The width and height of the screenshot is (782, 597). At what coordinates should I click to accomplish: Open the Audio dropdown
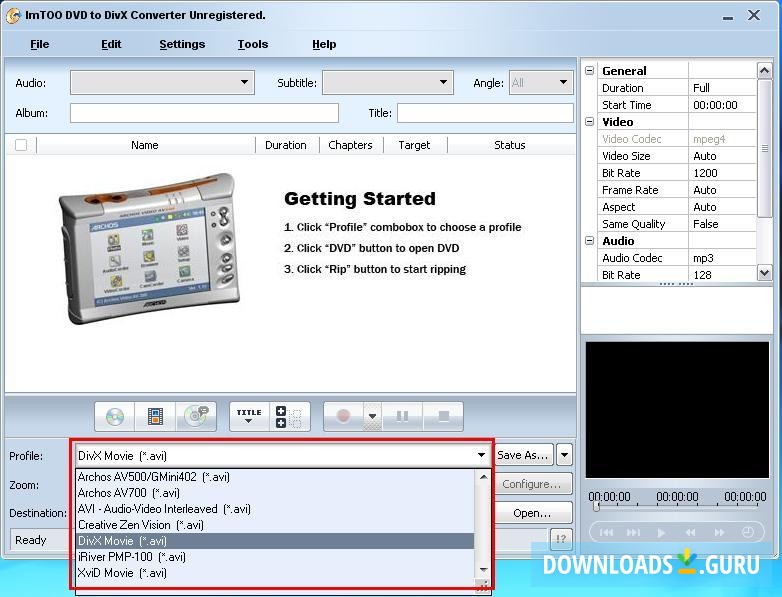coord(162,82)
